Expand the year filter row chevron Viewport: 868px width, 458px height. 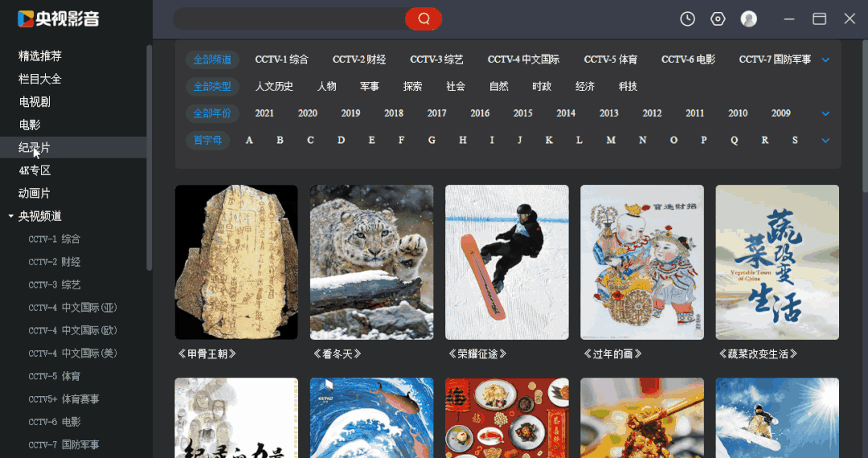coord(825,113)
